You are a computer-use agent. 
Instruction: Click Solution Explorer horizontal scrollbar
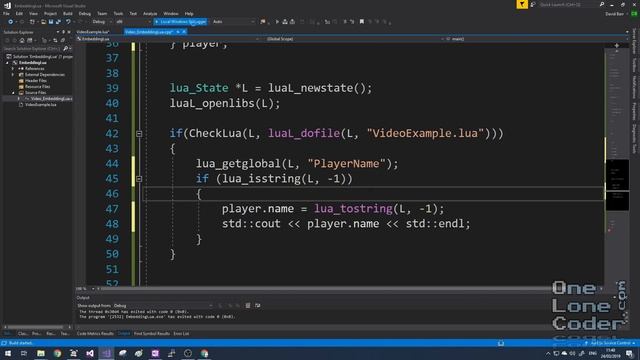point(36,327)
